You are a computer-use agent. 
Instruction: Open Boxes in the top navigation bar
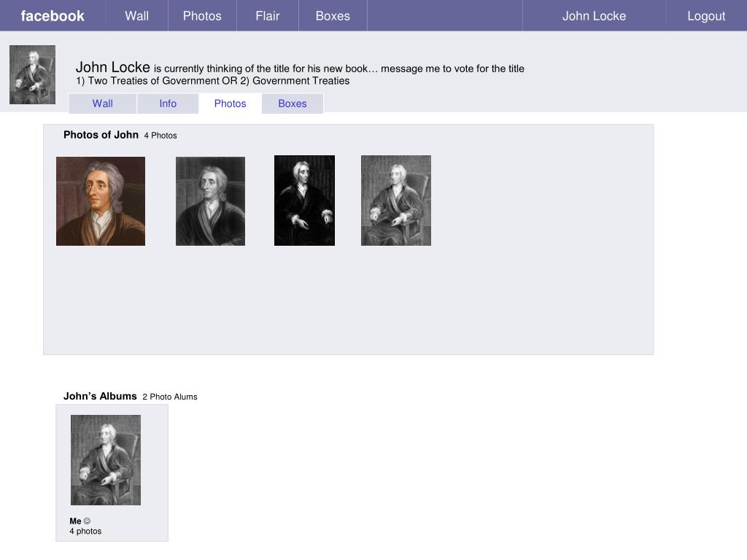tap(333, 16)
